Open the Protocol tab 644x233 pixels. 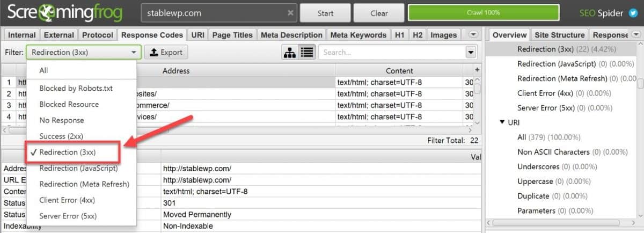point(98,35)
